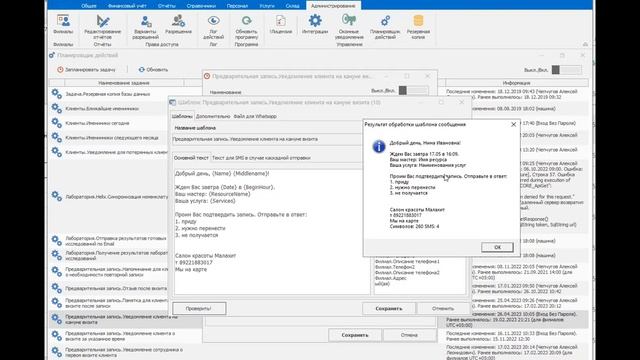
Task: Select variable Филиал.Описание телефона2
Action: 407,272
